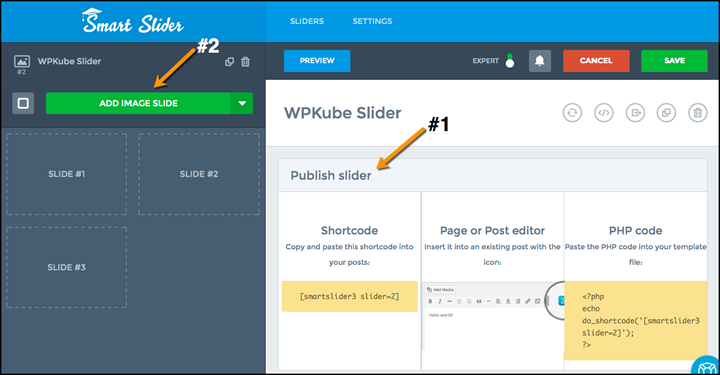The height and width of the screenshot is (375, 720).
Task: Click the Page or Post editor heading
Action: coord(492,230)
